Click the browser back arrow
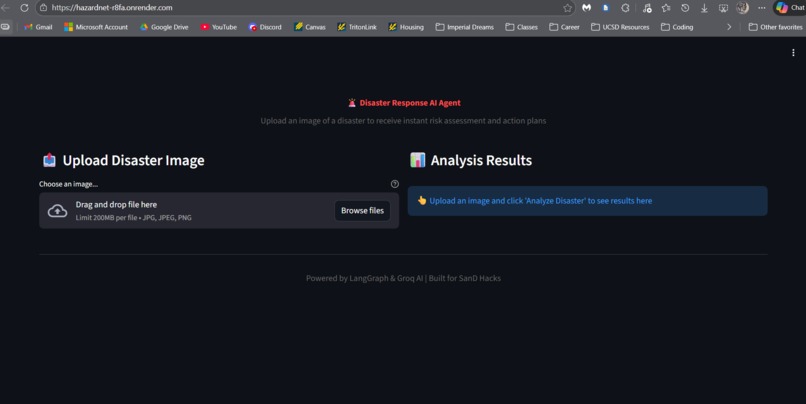The height and width of the screenshot is (404, 806). coord(5,8)
